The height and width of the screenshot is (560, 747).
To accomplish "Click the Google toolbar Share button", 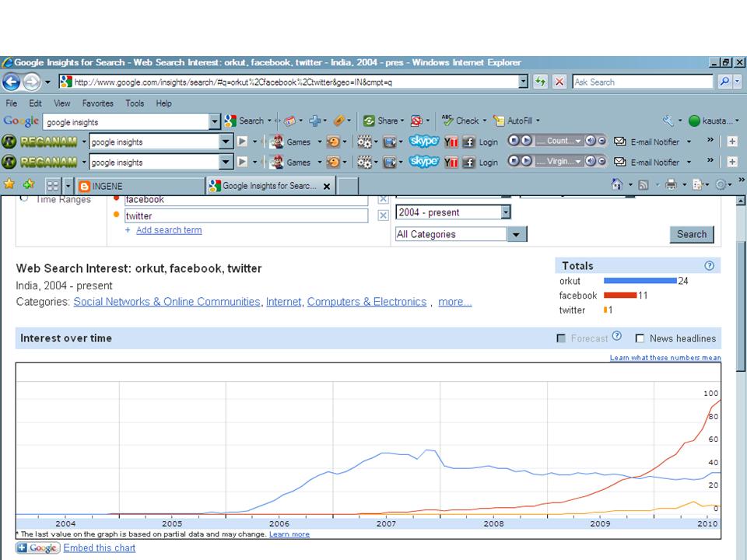I will (x=384, y=121).
